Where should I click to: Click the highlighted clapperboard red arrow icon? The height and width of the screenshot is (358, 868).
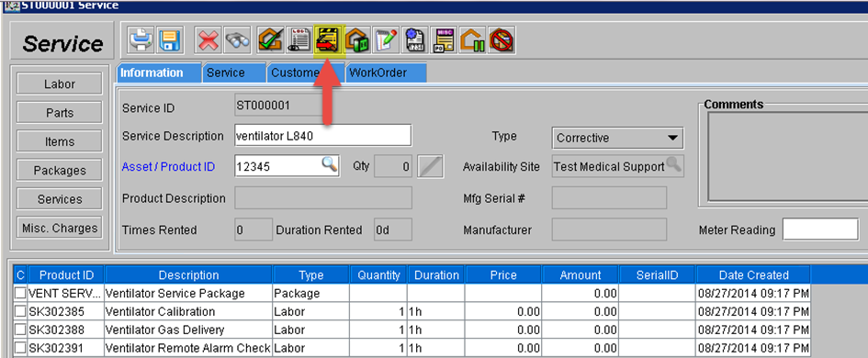pyautogui.click(x=329, y=40)
